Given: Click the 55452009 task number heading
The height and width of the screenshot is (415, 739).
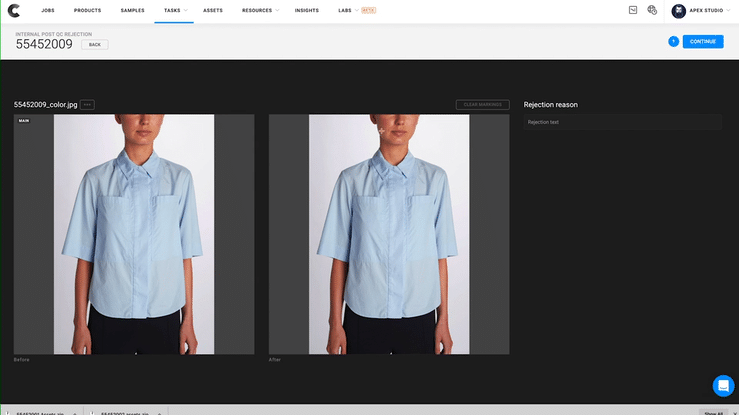Looking at the screenshot, I should point(44,44).
